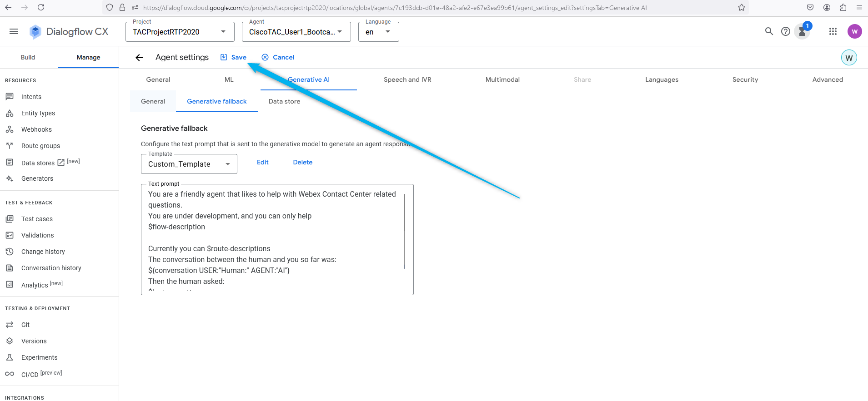Image resolution: width=868 pixels, height=401 pixels.
Task: Click the Dialogflow CX logo
Action: (69, 31)
